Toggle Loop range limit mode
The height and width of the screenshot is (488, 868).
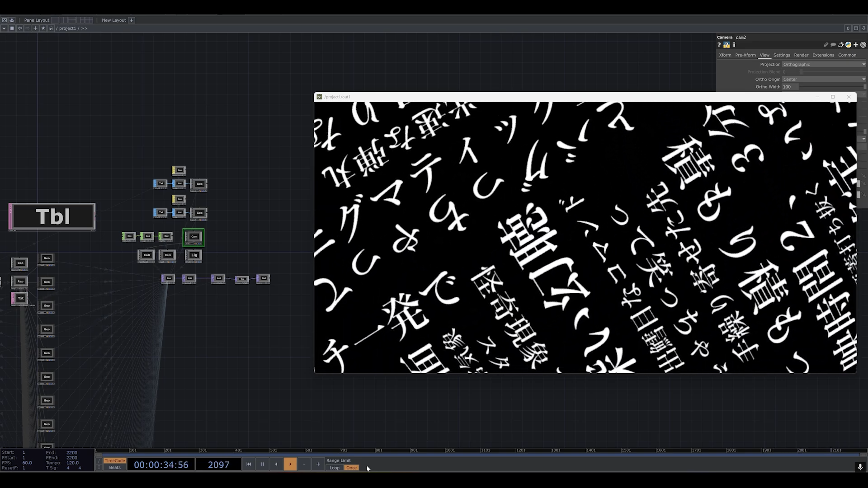pos(335,468)
